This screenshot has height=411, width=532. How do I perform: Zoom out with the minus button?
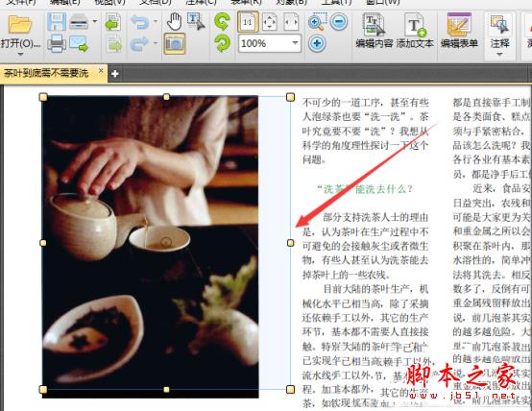339,22
